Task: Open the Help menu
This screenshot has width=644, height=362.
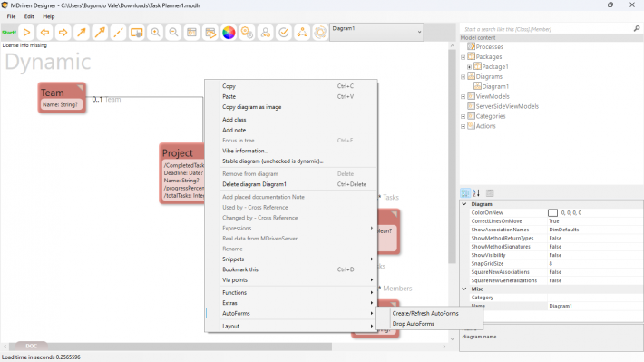Action: [48, 16]
